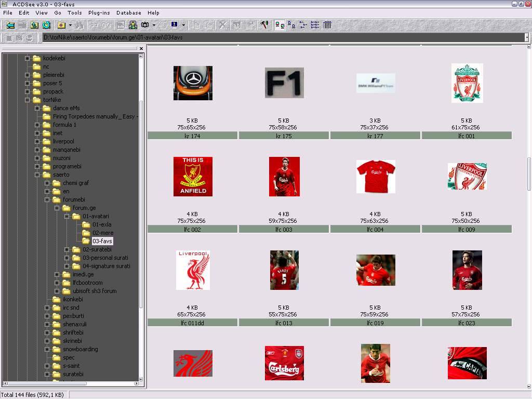This screenshot has height=399, width=532.
Task: Open Properties toolbar icon
Action: click(249, 25)
